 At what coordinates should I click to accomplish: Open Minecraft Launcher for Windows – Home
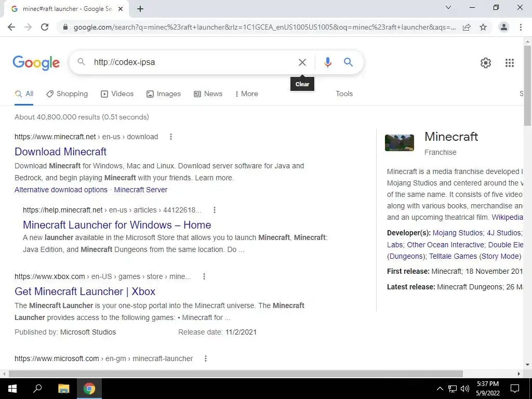[x=117, y=225]
